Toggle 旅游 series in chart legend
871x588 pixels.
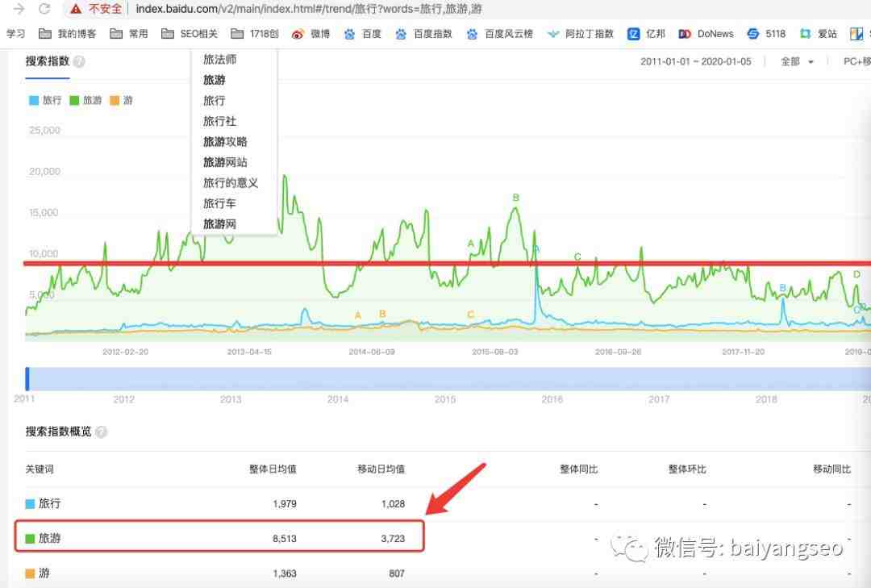tap(85, 101)
